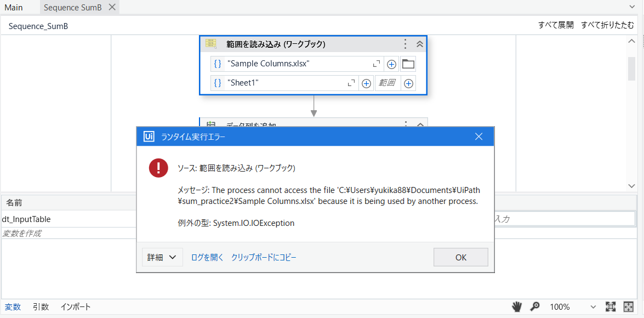Open the log via ログを開く link
The width and height of the screenshot is (644, 318).
207,257
